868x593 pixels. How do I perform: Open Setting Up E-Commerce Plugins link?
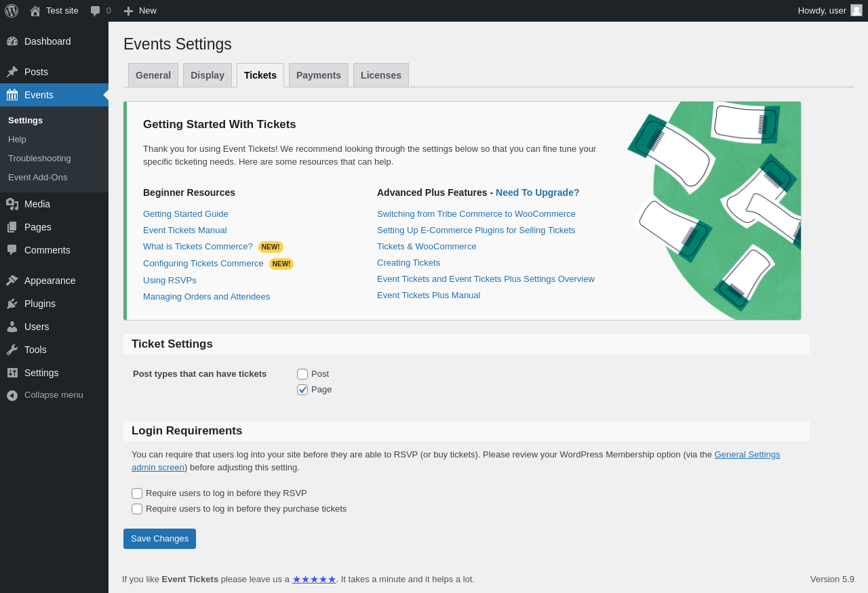tap(476, 230)
